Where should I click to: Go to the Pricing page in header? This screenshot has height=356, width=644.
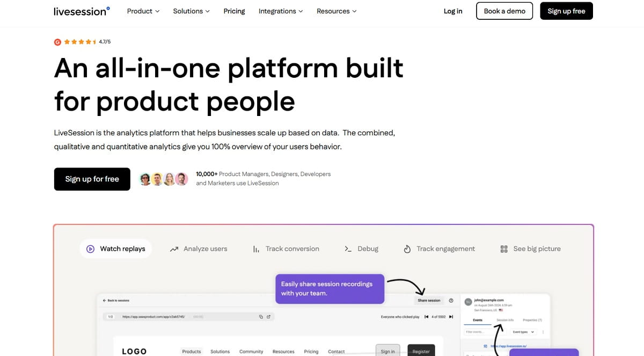(x=234, y=11)
